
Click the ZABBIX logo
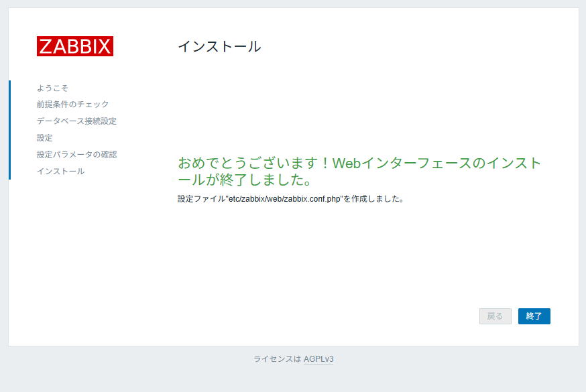pyautogui.click(x=74, y=46)
